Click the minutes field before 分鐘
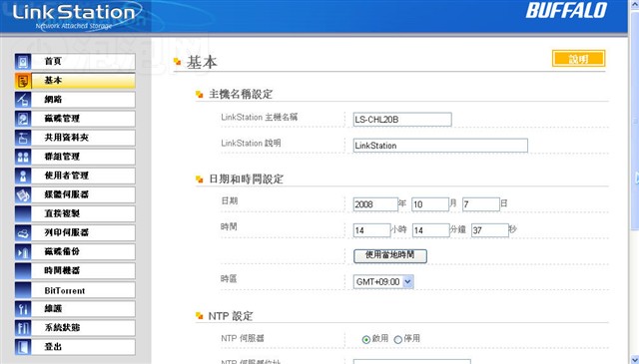 pos(430,230)
